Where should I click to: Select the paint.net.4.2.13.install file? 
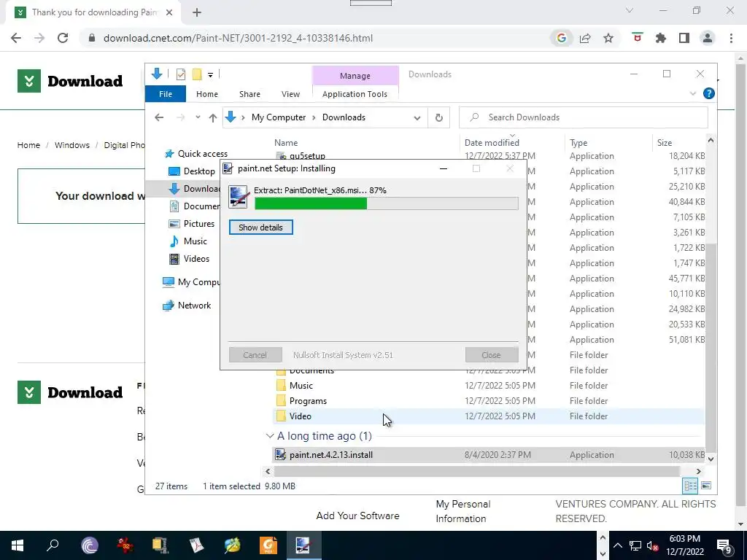[488, 455]
